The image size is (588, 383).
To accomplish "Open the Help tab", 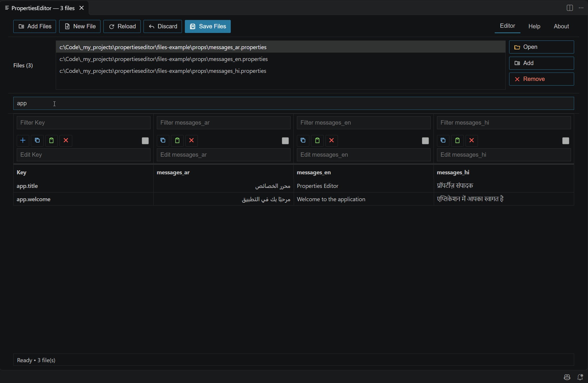I will tap(534, 26).
